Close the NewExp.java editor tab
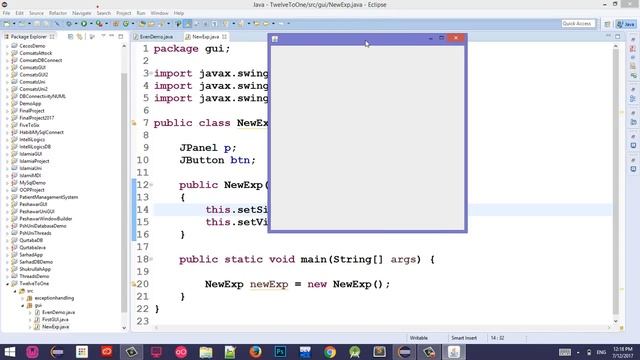 tap(224, 37)
